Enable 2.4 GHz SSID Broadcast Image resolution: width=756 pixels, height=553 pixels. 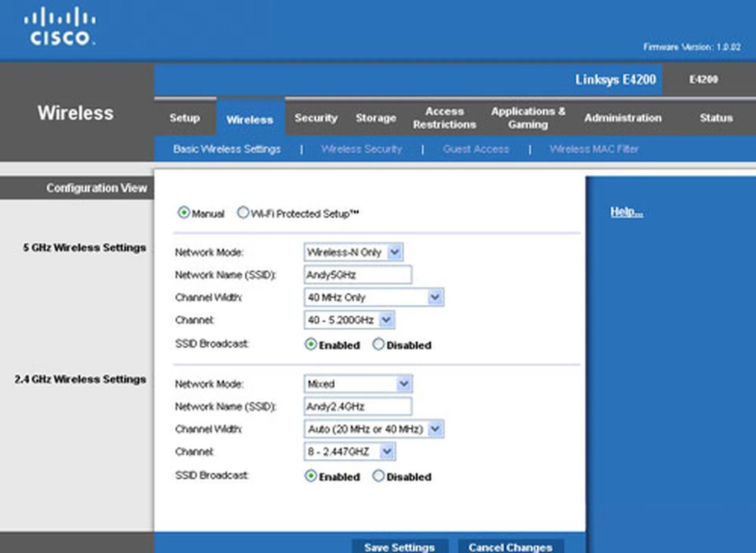pyautogui.click(x=311, y=476)
